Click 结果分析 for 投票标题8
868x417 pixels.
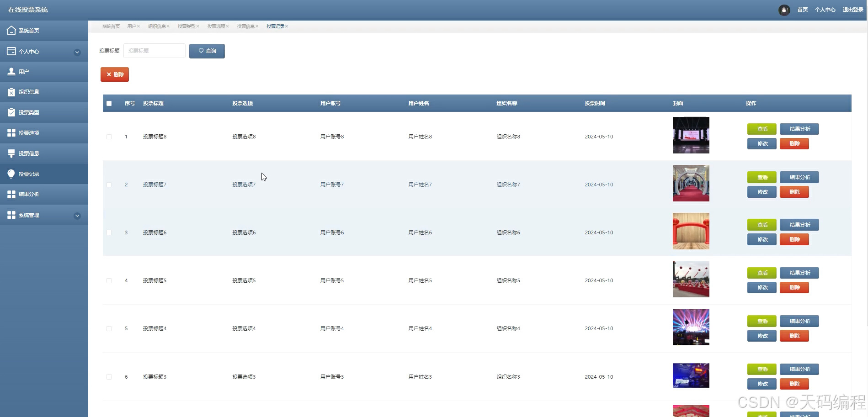[799, 129]
